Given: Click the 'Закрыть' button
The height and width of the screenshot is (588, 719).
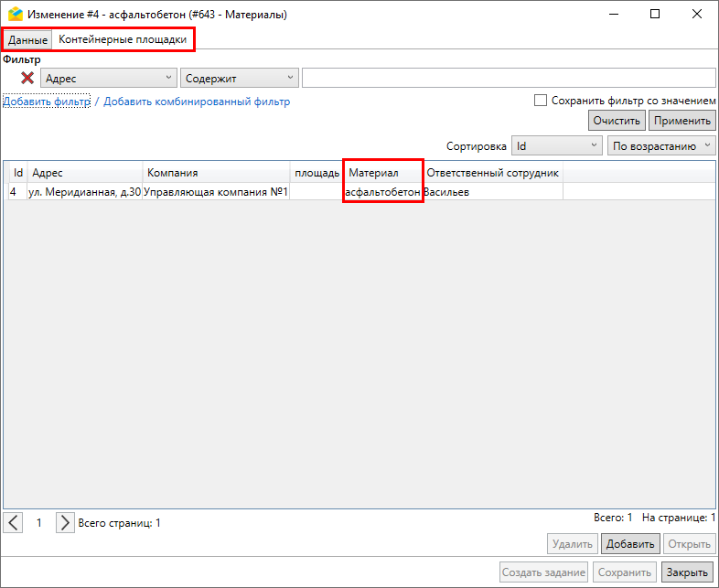Looking at the screenshot, I should pos(687,572).
